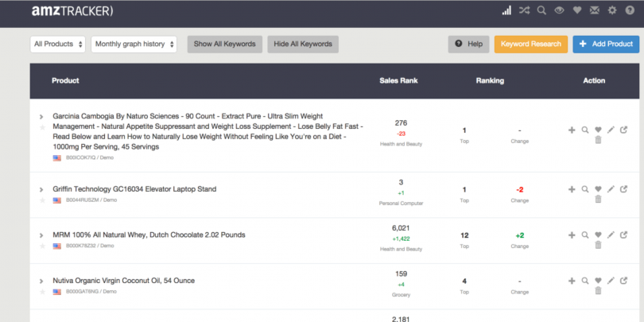The image size is (644, 322).
Task: Star the Garcinia Cambogia product
Action: click(x=42, y=127)
